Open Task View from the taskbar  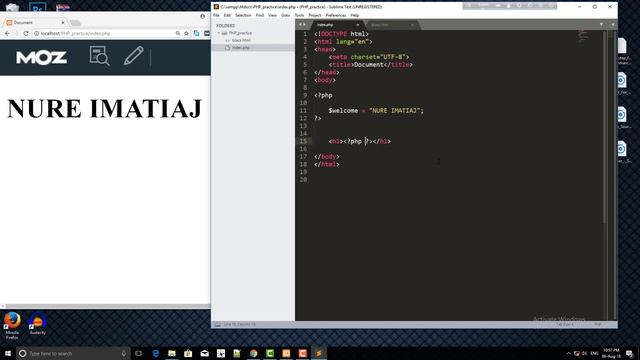[x=139, y=353]
